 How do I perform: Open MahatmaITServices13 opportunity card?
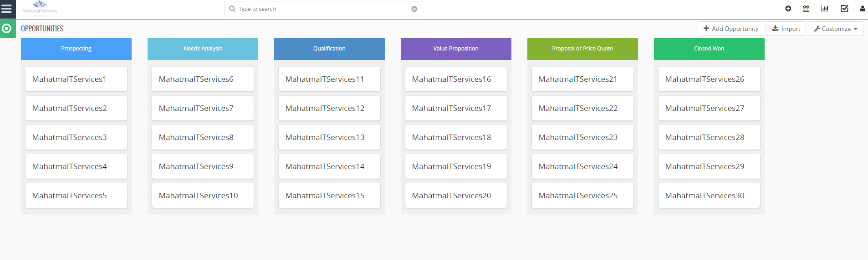[x=329, y=137]
